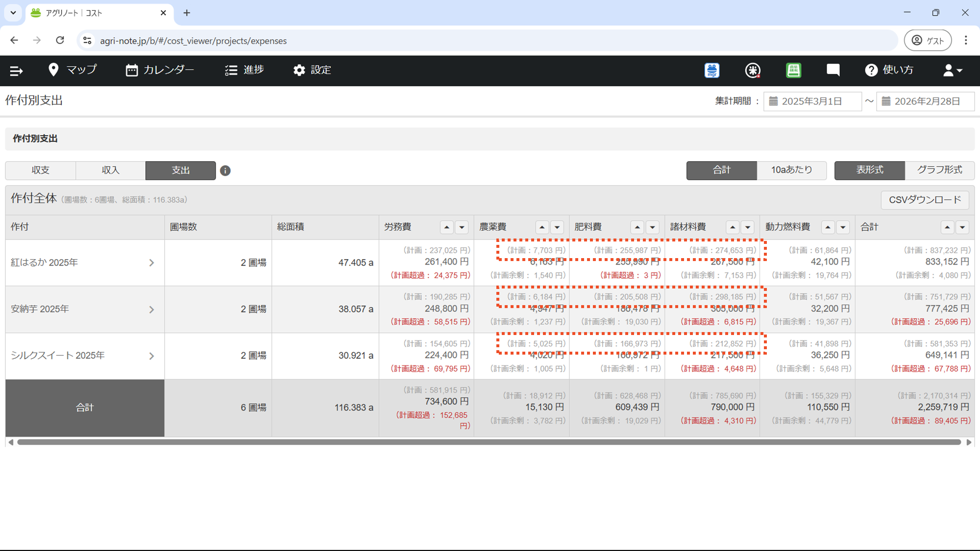Open the 使い方 help link

889,70
